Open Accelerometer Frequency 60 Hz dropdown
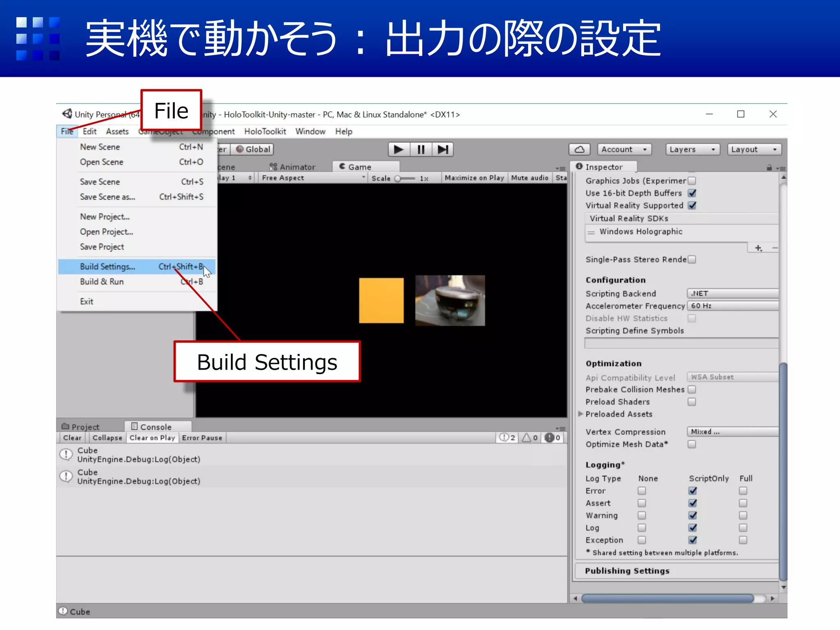This screenshot has height=630, width=840. pos(733,306)
